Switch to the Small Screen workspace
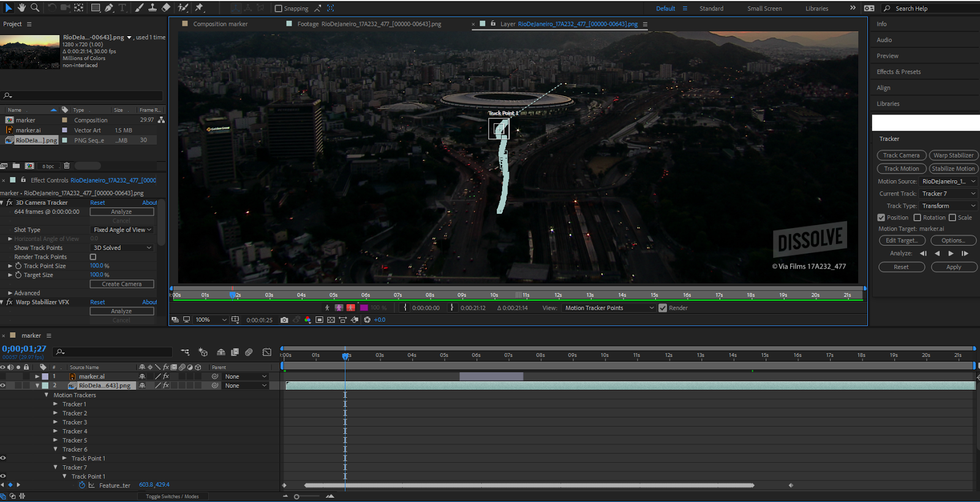The height and width of the screenshot is (502, 980). tap(764, 9)
